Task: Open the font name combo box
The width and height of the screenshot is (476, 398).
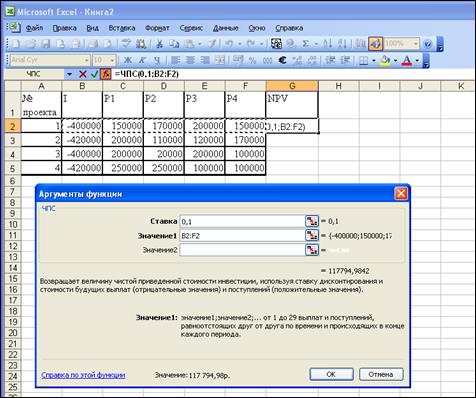Action: pyautogui.click(x=50, y=60)
